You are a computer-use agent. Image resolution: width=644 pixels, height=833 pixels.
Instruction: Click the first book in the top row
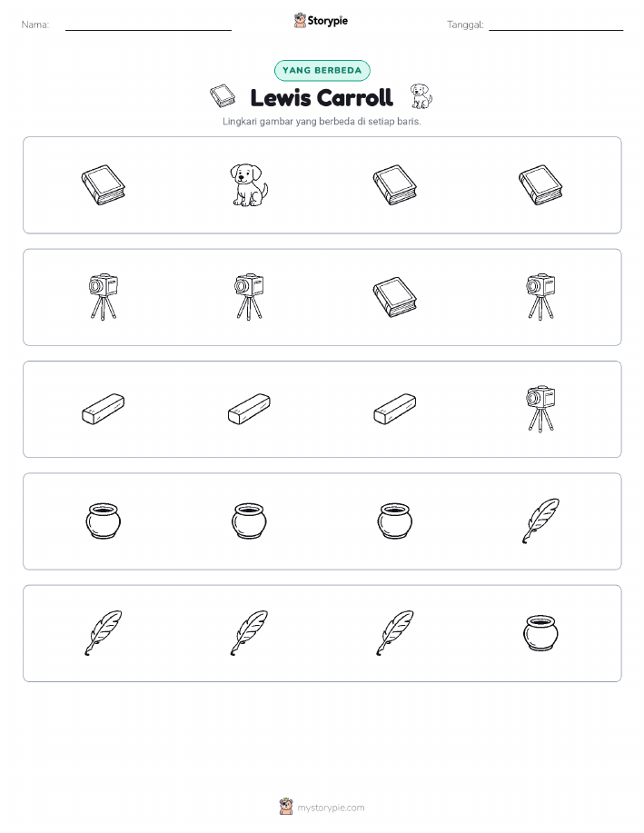click(103, 185)
